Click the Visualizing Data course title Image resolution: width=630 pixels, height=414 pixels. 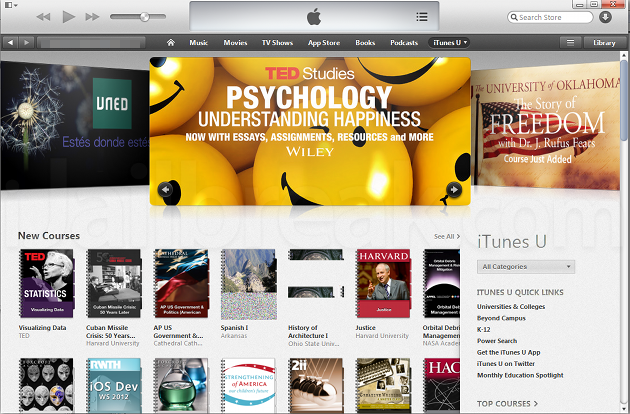(43, 328)
